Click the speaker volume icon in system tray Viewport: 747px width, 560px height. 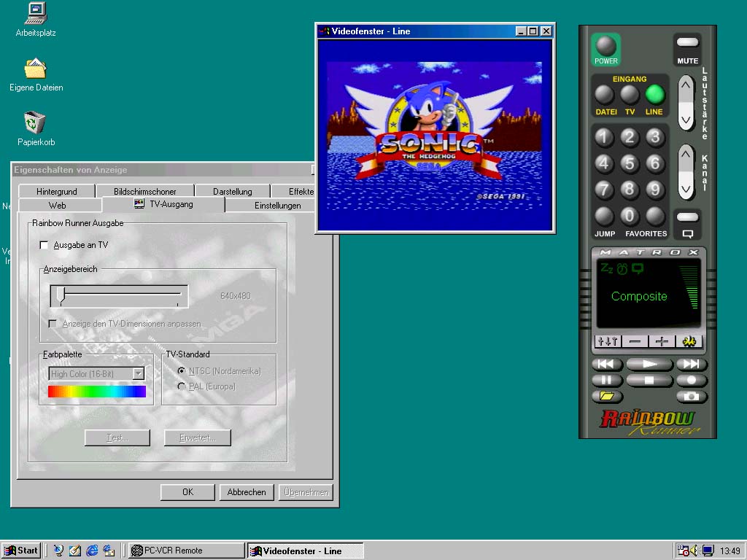(694, 551)
